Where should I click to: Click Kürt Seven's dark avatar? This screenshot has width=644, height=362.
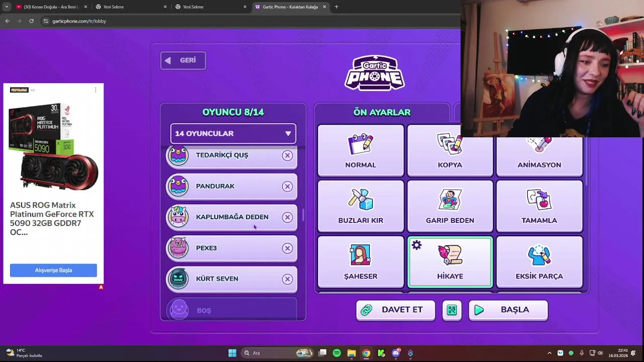pyautogui.click(x=178, y=279)
